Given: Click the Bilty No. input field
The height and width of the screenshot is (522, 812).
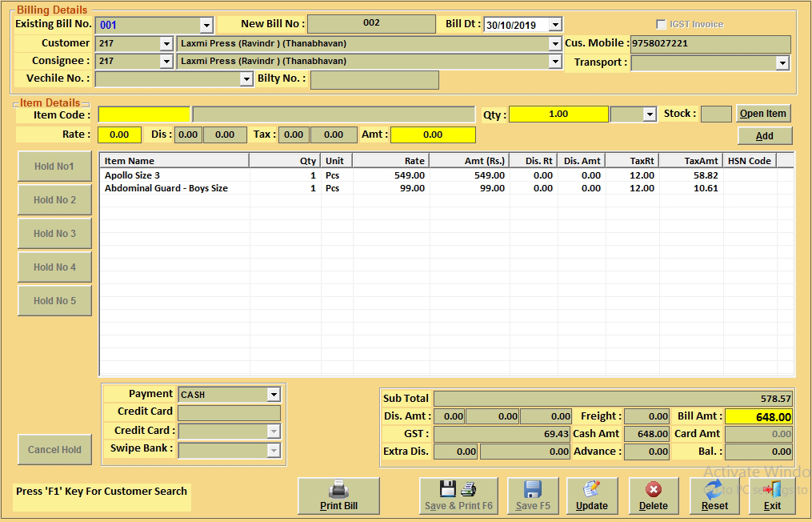Looking at the screenshot, I should (374, 79).
